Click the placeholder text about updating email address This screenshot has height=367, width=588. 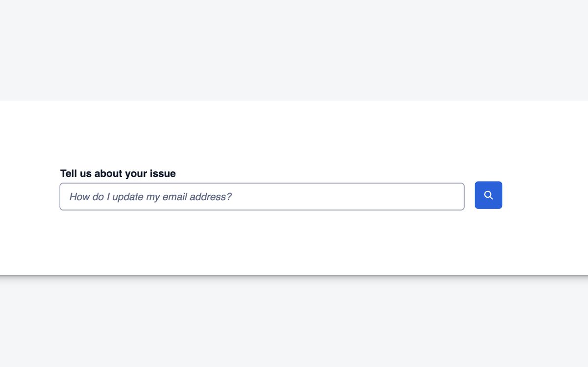(x=150, y=197)
